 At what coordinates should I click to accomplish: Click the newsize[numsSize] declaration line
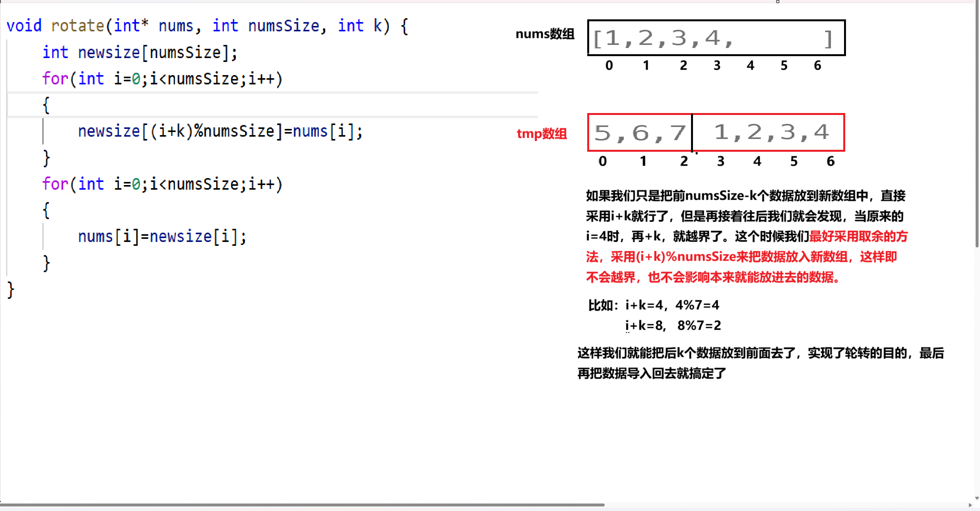139,53
